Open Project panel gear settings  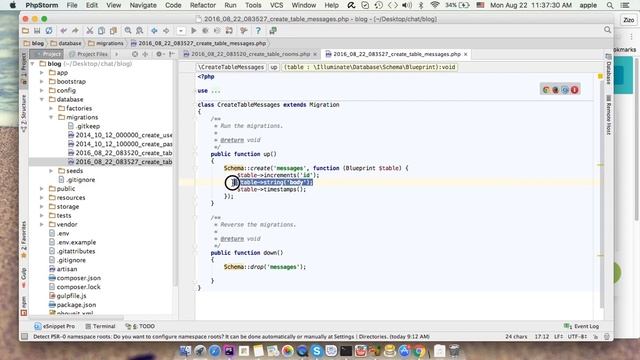click(159, 54)
